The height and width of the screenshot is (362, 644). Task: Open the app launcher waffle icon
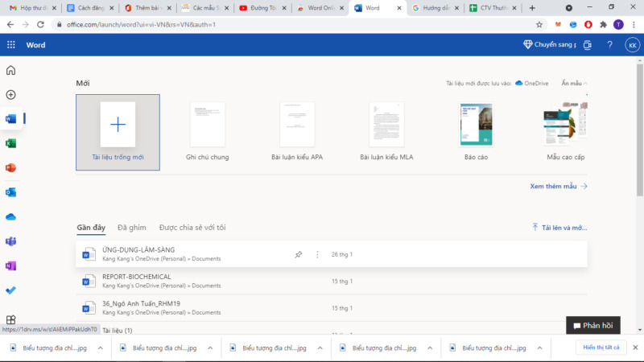[11, 45]
